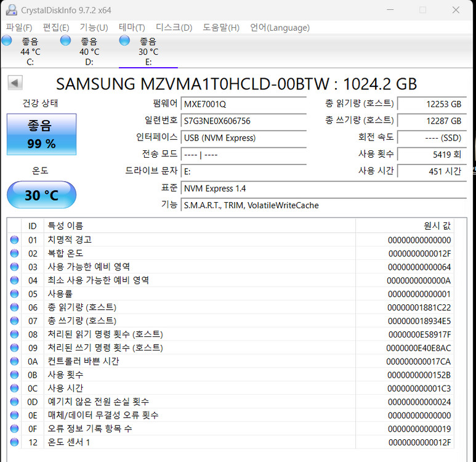Click status orb for attribute 0C 사용 시간
Viewport: 476px width, 462px height.
[14, 388]
